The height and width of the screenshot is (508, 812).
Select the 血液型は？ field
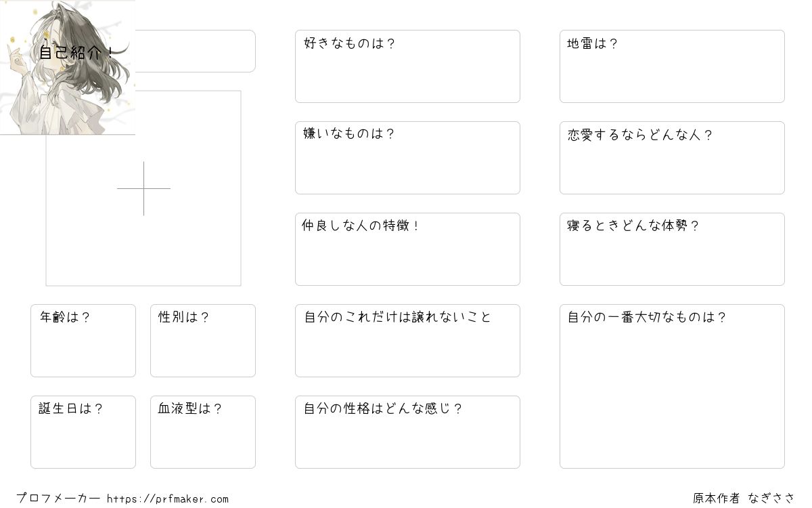(x=203, y=432)
